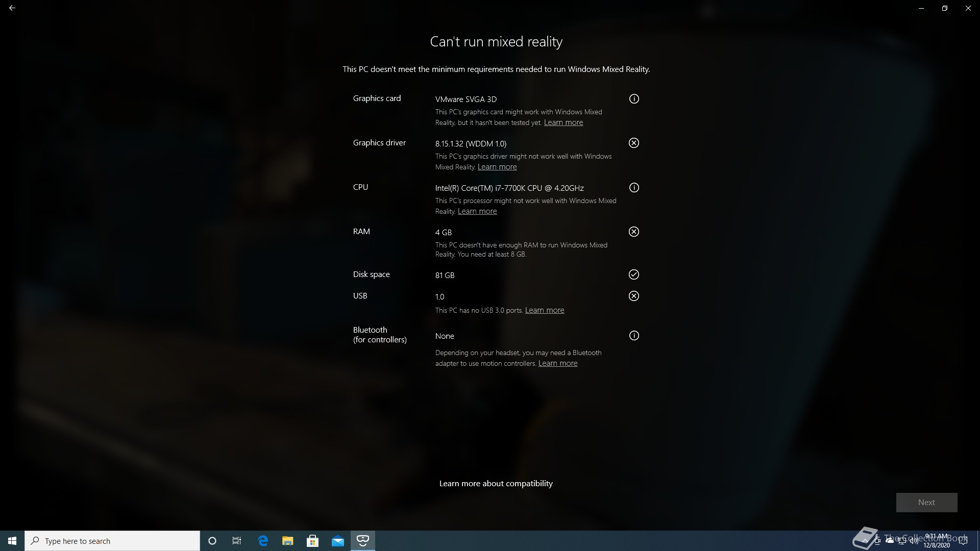Close the Mixed Reality Portal window
The image size is (980, 551).
tap(968, 8)
